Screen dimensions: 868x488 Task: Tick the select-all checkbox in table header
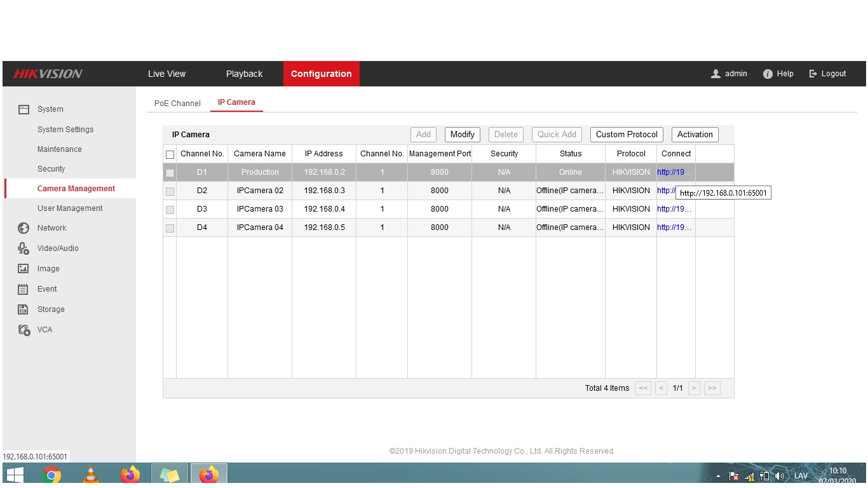pyautogui.click(x=170, y=154)
